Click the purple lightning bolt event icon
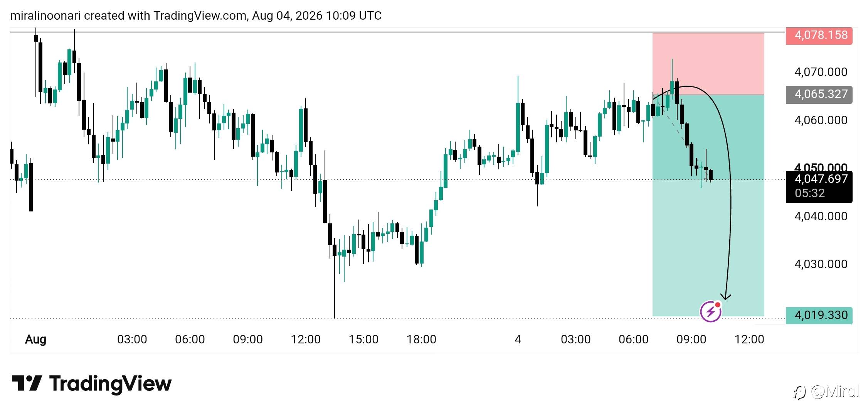868x414 pixels. point(711,311)
